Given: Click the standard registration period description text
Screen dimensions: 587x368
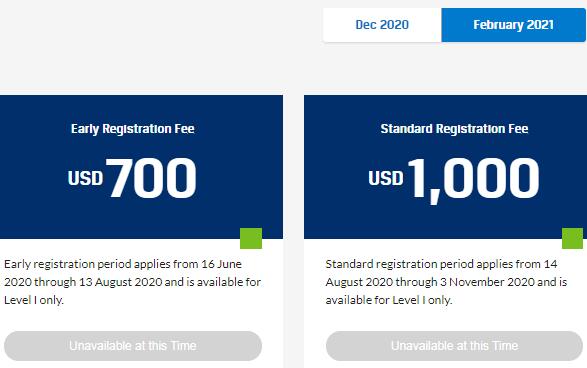Looking at the screenshot, I should 446,282.
